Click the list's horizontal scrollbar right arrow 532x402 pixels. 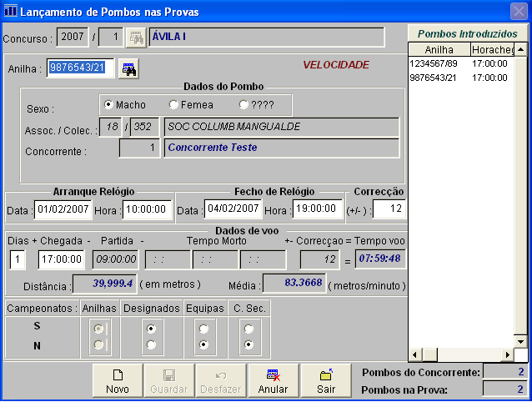pos(507,354)
